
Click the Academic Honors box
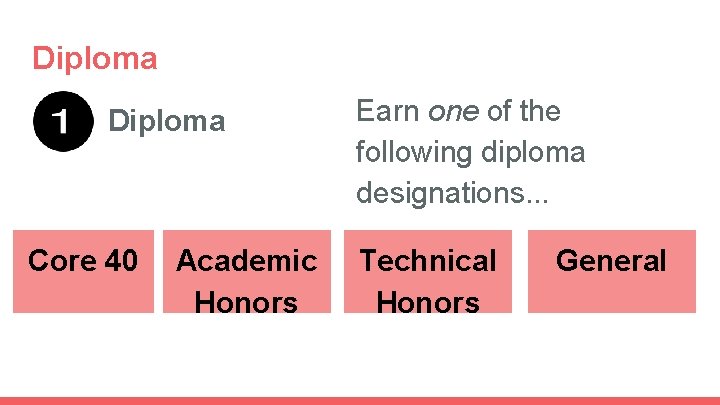pos(246,271)
